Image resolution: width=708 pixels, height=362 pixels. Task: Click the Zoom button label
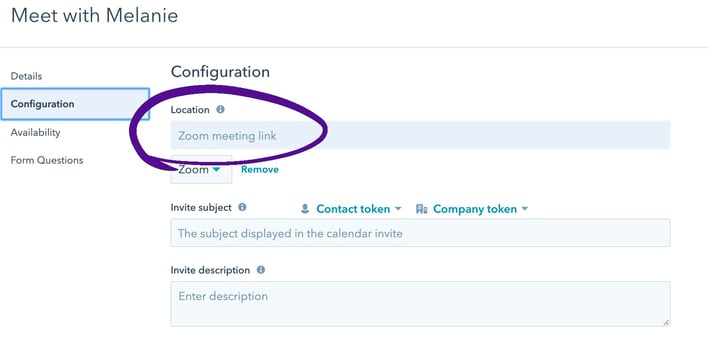(x=193, y=170)
